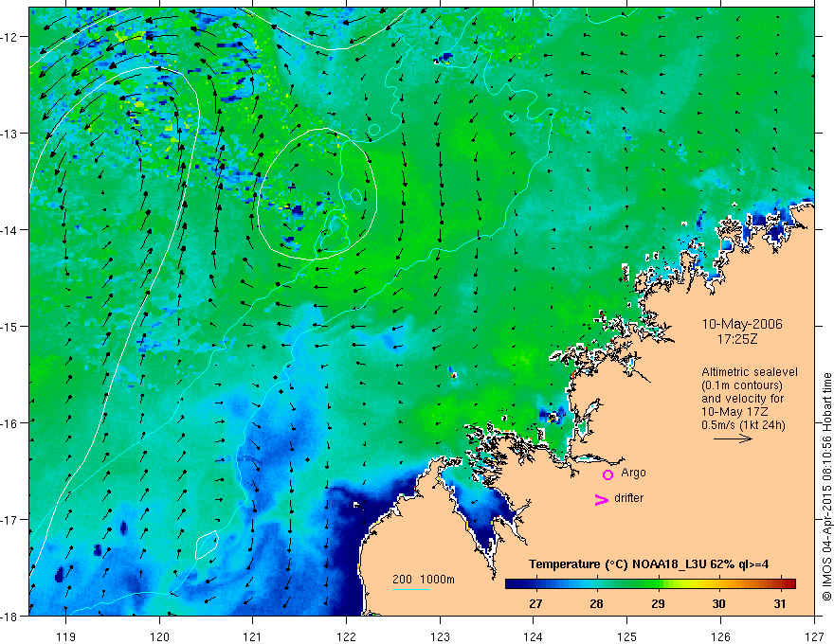Click the magenta drifter arrowhead legend symbol

click(601, 499)
